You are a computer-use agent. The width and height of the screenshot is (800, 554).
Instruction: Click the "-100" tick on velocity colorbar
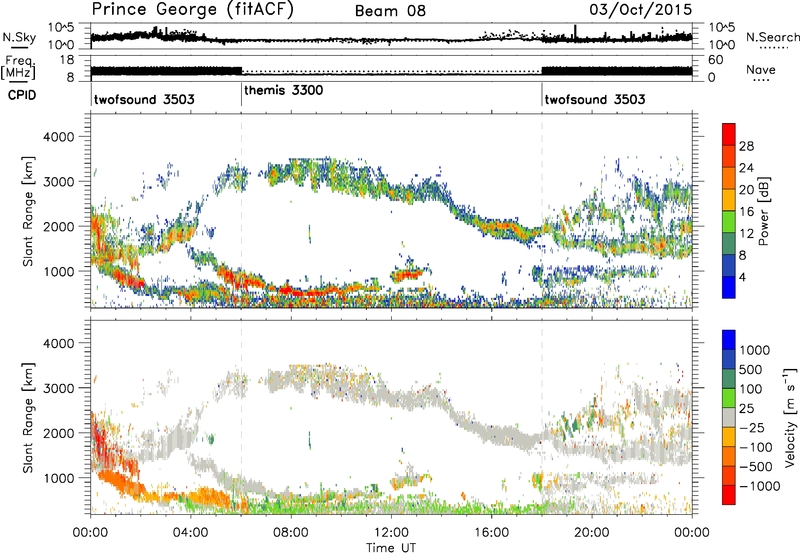pyautogui.click(x=756, y=447)
